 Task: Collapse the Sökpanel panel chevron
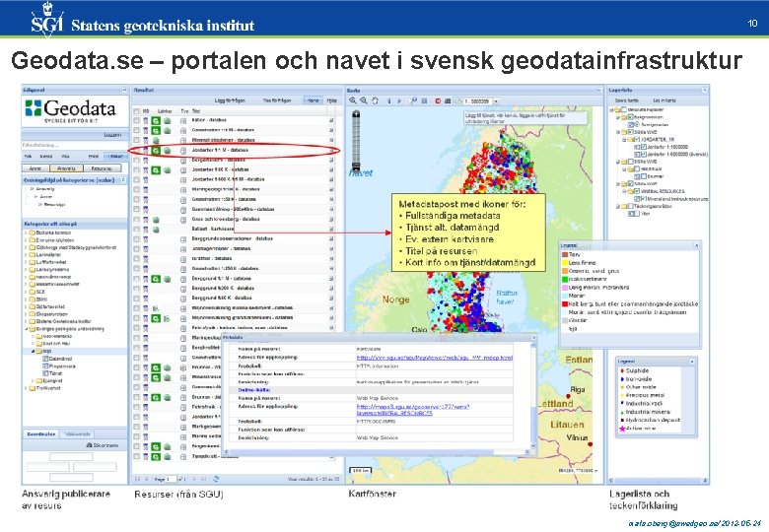coord(124,90)
